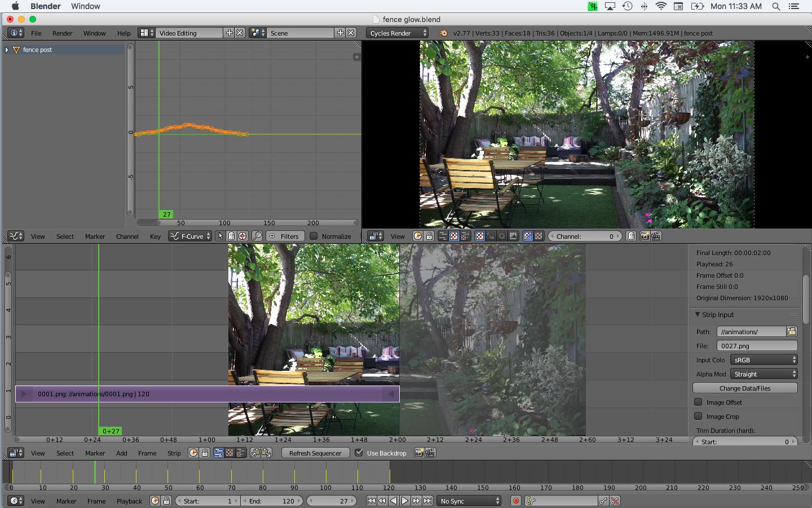Select the ghost (onion skinning) icon in Graph Editor
The width and height of the screenshot is (812, 508).
pyautogui.click(x=231, y=236)
